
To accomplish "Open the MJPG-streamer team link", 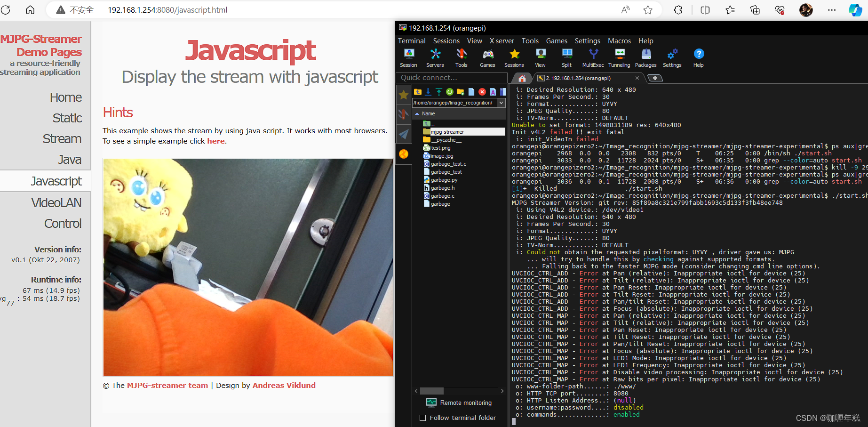I will [167, 386].
